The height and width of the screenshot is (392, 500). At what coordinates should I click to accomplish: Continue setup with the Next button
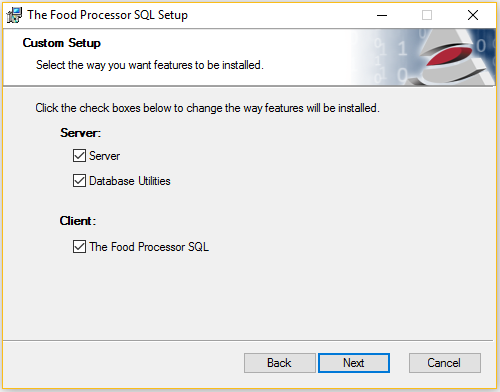click(x=354, y=363)
